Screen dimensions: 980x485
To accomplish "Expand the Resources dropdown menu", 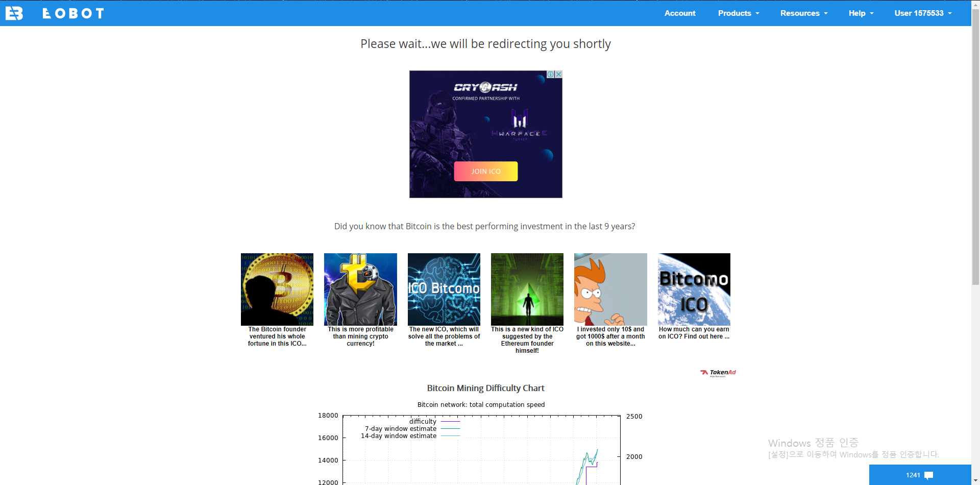I will [x=804, y=13].
